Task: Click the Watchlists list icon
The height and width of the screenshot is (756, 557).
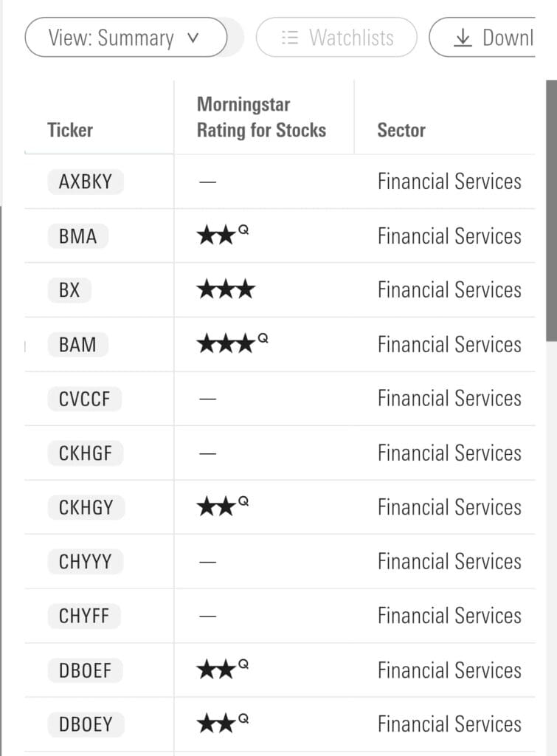Action: (x=290, y=38)
